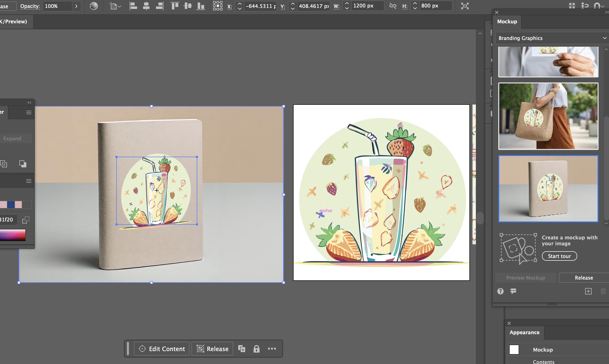Open the Branding Graphics dropdown
Image resolution: width=609 pixels, height=364 pixels.
pyautogui.click(x=552, y=38)
